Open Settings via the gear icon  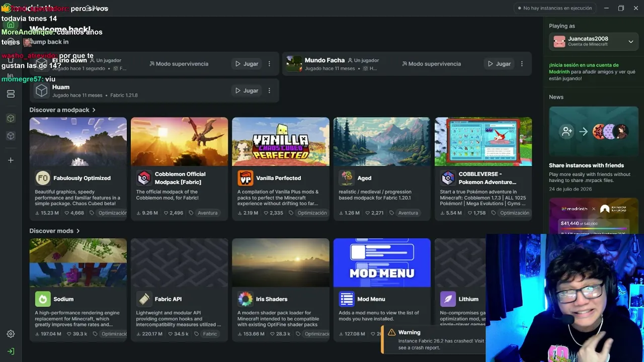click(x=11, y=334)
